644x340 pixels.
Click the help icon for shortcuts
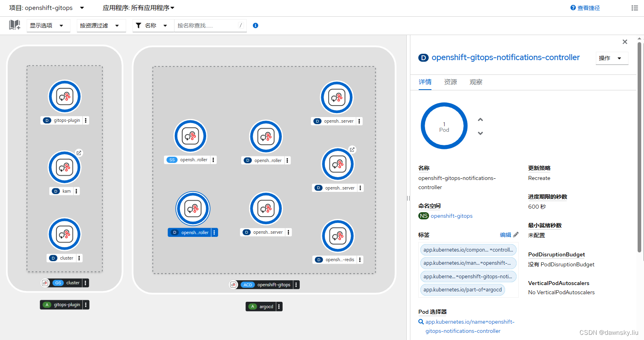573,8
